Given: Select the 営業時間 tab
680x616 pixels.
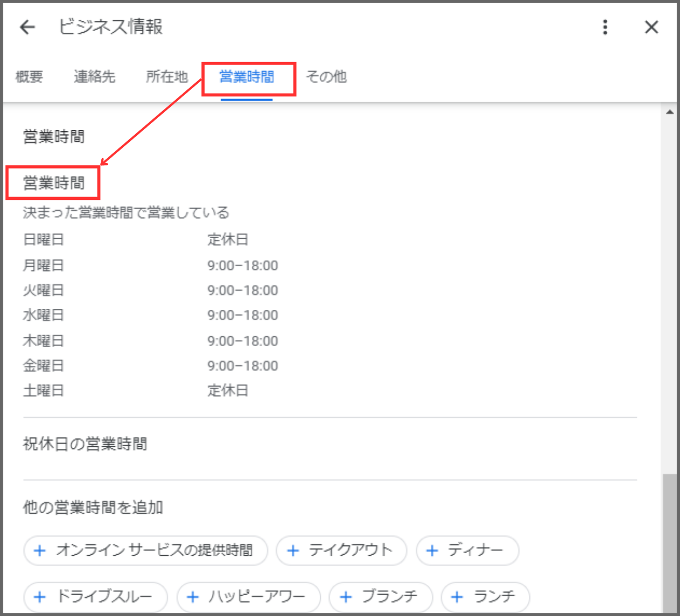Looking at the screenshot, I should (247, 77).
